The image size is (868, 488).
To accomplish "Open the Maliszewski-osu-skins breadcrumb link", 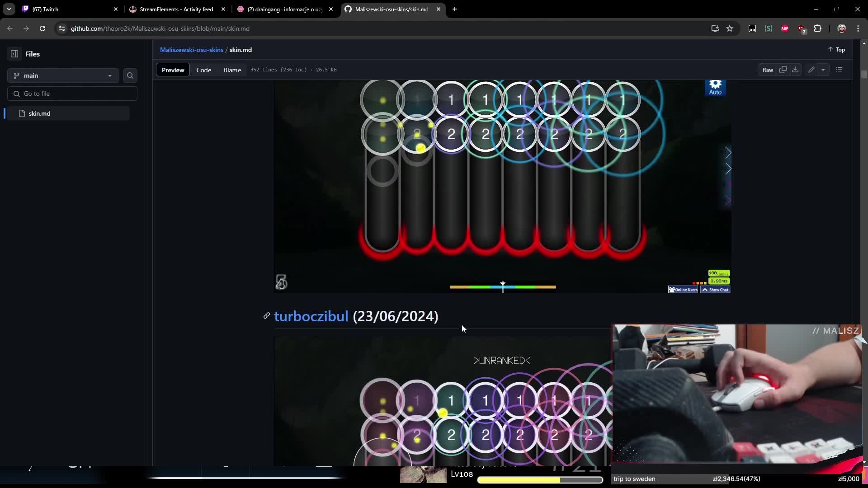I will pos(191,50).
